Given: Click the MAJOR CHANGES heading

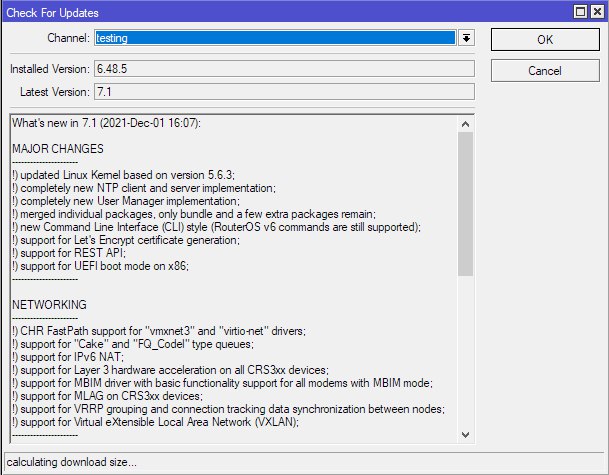Looking at the screenshot, I should point(58,149).
